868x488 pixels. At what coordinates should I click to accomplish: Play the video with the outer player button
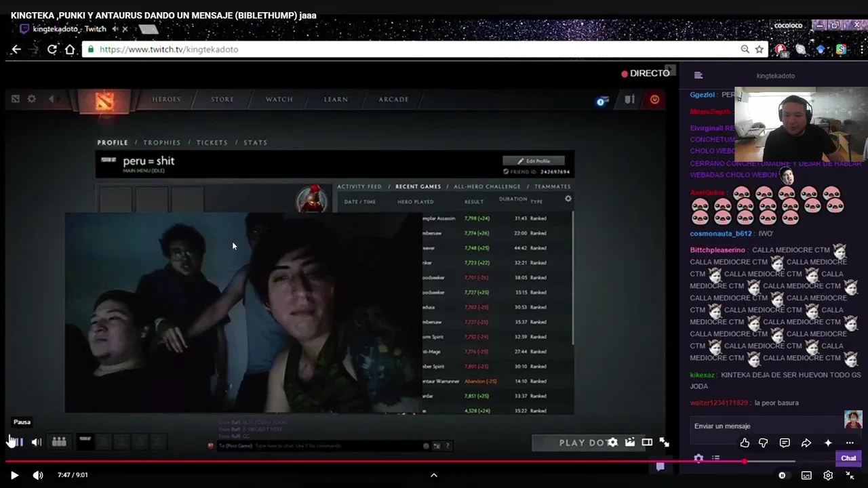coord(14,475)
